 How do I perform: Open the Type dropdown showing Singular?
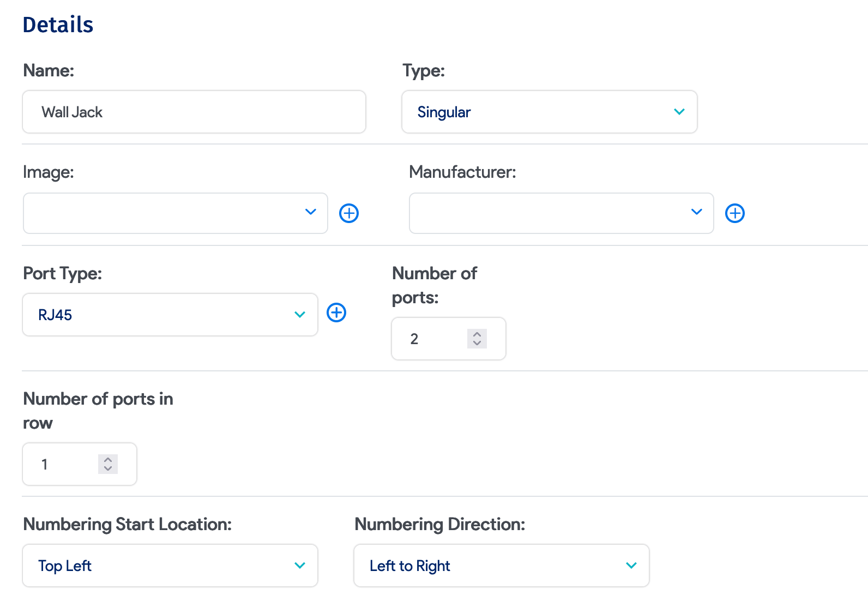(x=549, y=112)
